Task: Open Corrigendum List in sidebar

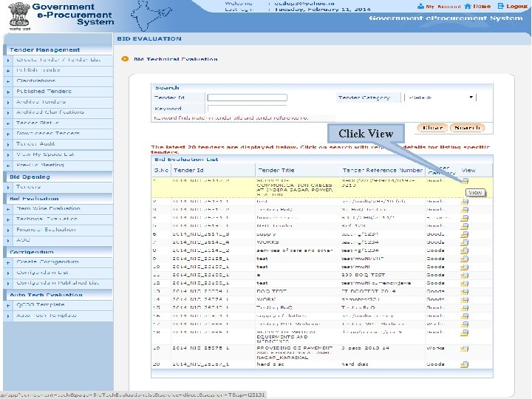Action: (x=42, y=273)
